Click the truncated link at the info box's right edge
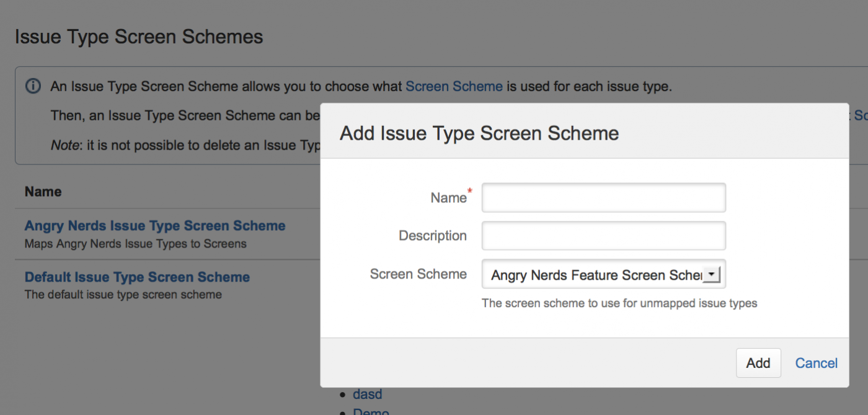 [x=861, y=115]
